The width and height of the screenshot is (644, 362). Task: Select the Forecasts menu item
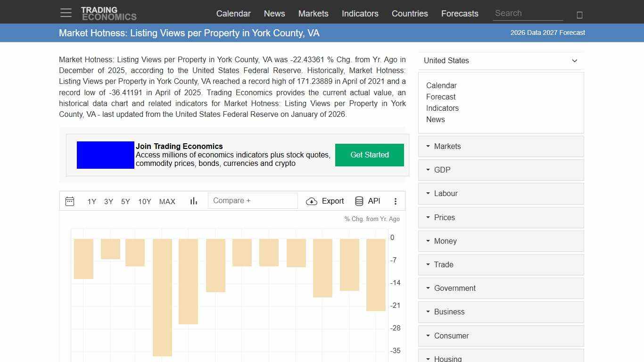point(460,14)
